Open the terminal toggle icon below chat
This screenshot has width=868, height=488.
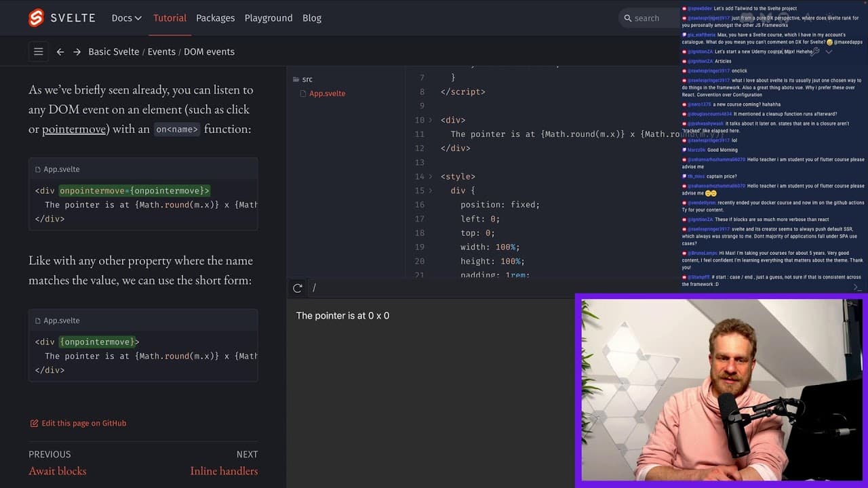click(x=857, y=288)
